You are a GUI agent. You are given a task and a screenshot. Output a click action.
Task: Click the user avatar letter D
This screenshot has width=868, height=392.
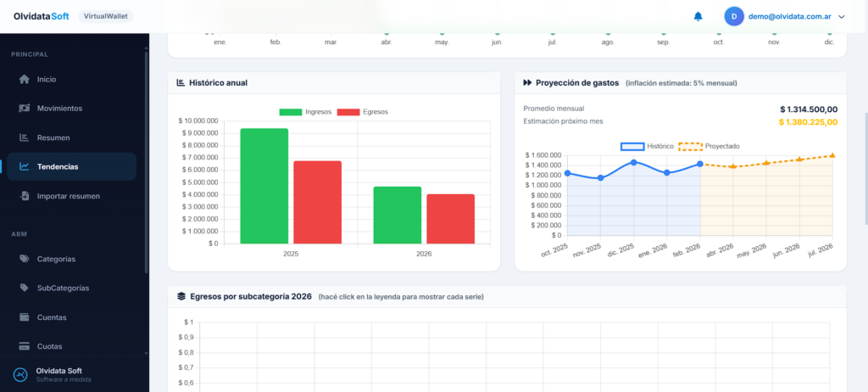click(735, 16)
